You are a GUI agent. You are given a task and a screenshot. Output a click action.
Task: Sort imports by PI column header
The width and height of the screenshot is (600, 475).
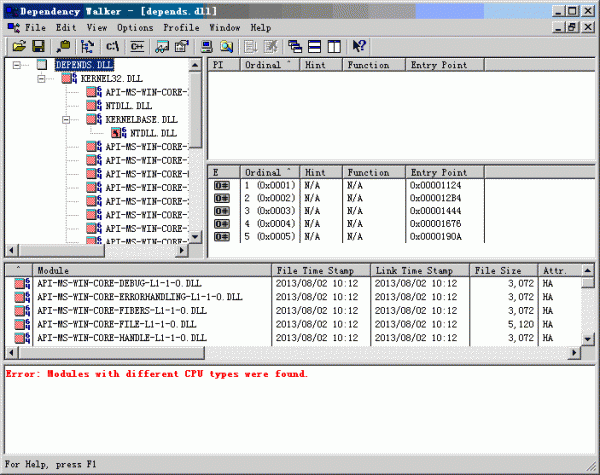(224, 65)
